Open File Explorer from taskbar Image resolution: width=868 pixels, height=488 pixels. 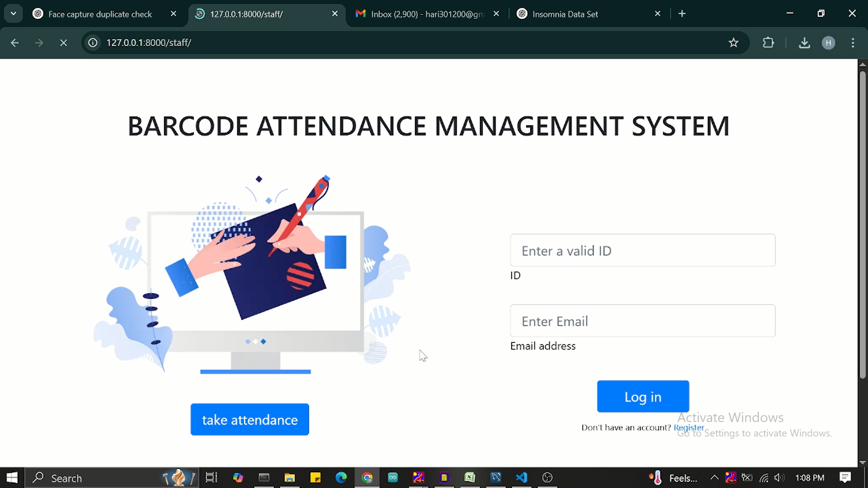pyautogui.click(x=289, y=478)
